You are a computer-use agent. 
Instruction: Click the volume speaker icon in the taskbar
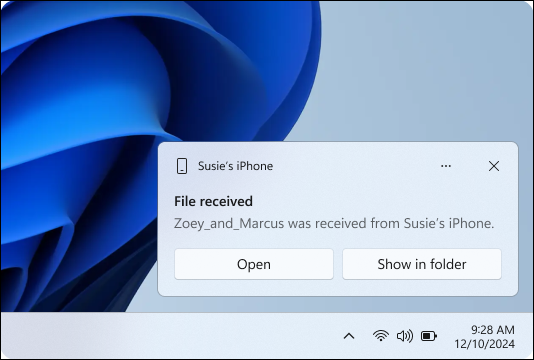click(405, 336)
